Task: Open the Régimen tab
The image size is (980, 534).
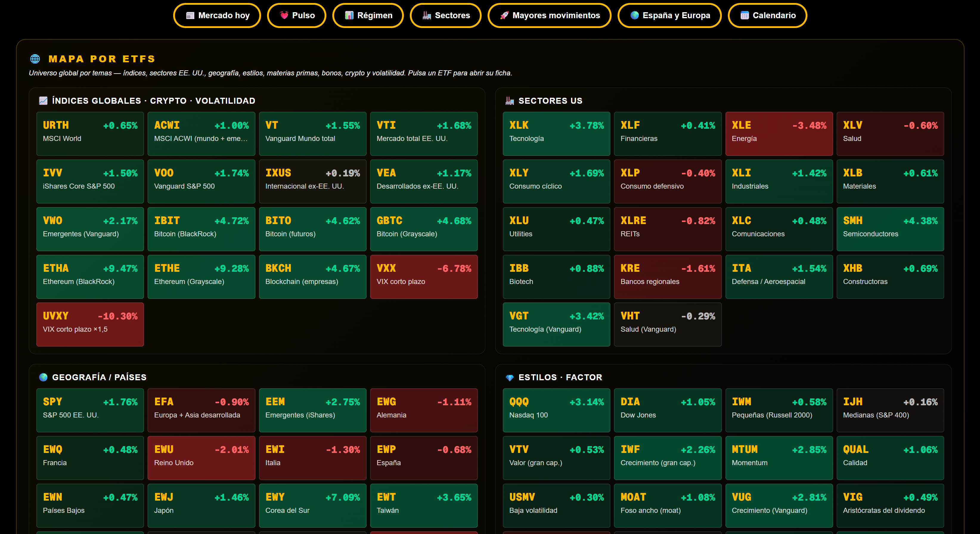Action: [368, 15]
